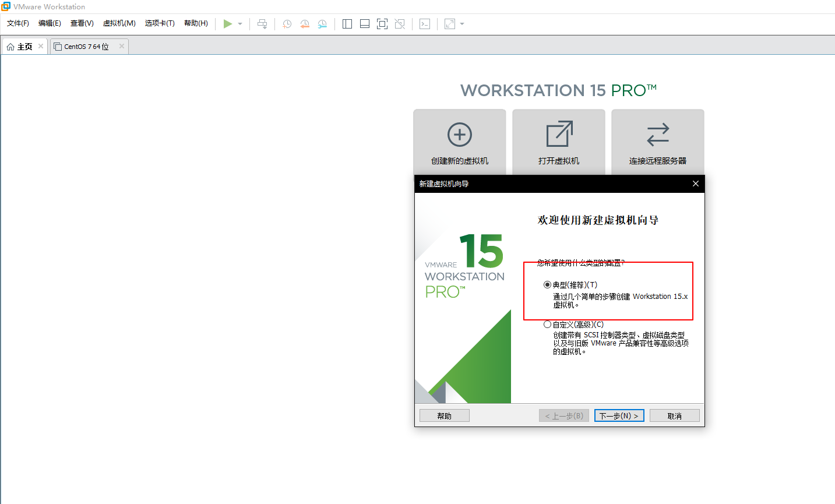Screen dimensions: 835x504
Task: Click the 欢迎使用新建虚拟机向导 heading
Action: point(598,220)
